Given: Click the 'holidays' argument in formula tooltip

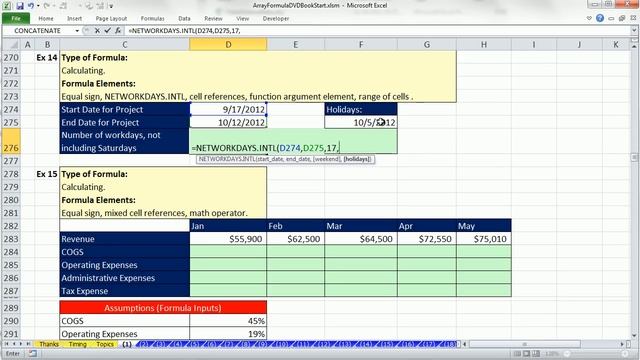Looking at the screenshot, I should click(x=357, y=159).
